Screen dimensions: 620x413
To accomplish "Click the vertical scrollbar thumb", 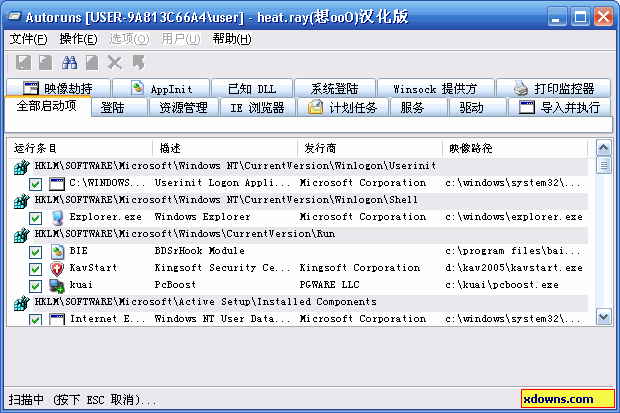I will coord(603,165).
